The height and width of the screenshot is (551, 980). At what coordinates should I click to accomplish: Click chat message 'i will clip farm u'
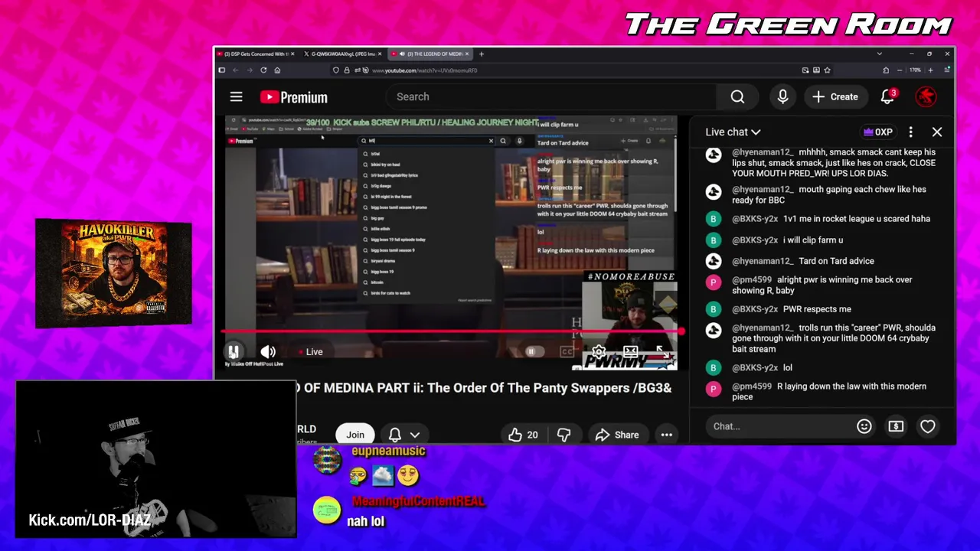tap(813, 240)
